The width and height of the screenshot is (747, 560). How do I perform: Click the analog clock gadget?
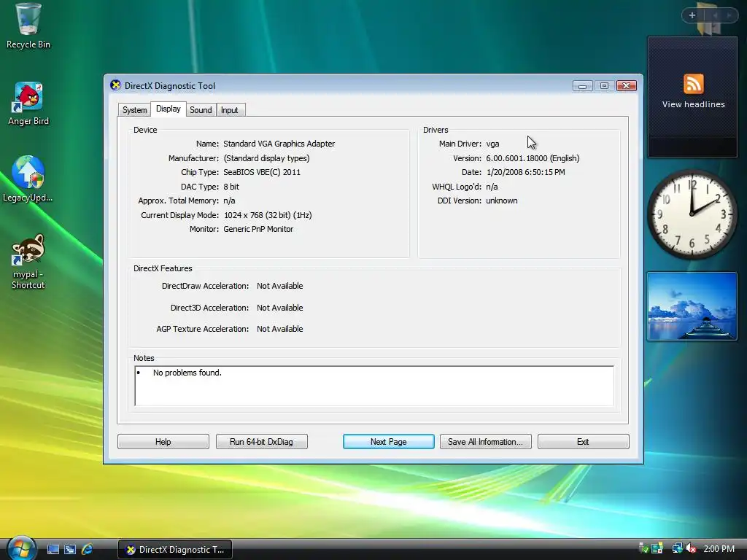click(692, 214)
